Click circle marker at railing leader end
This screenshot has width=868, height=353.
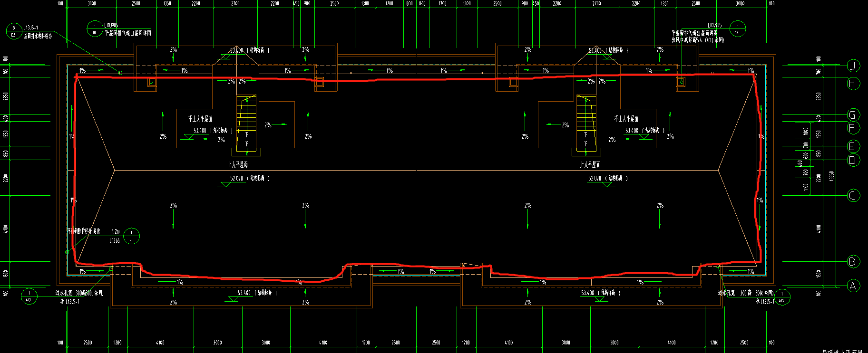[x=67, y=252]
